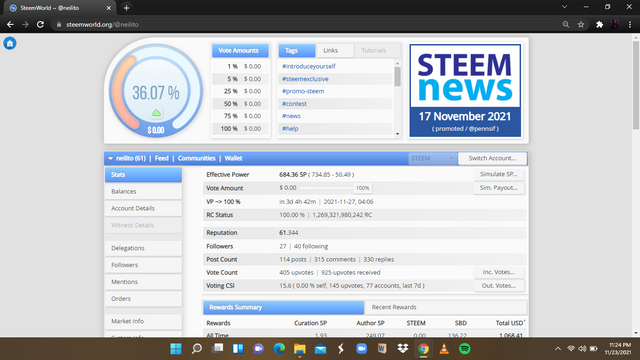This screenshot has width=640, height=360.
Task: Open Microsoft Edge from the taskbar
Action: (279, 349)
